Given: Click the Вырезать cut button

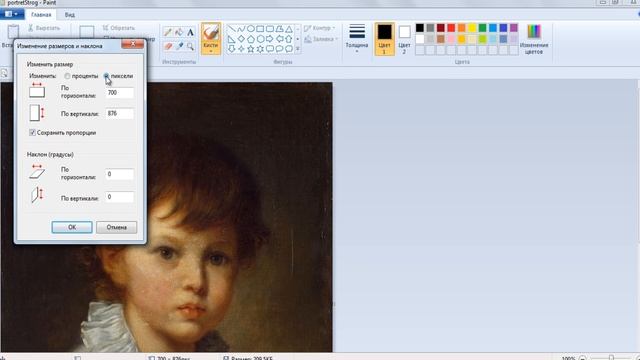Looking at the screenshot, I should (x=44, y=28).
